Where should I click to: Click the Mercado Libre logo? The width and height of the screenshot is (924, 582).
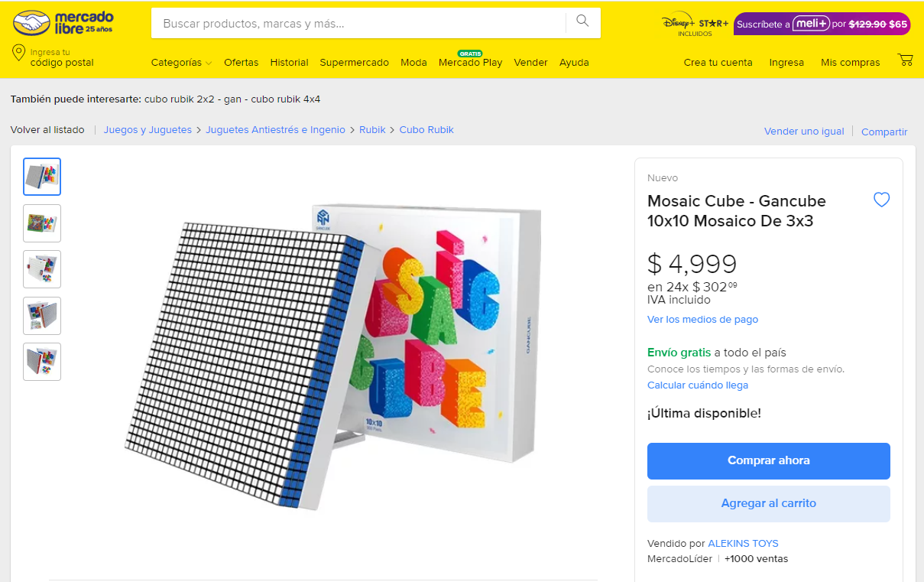(63, 23)
